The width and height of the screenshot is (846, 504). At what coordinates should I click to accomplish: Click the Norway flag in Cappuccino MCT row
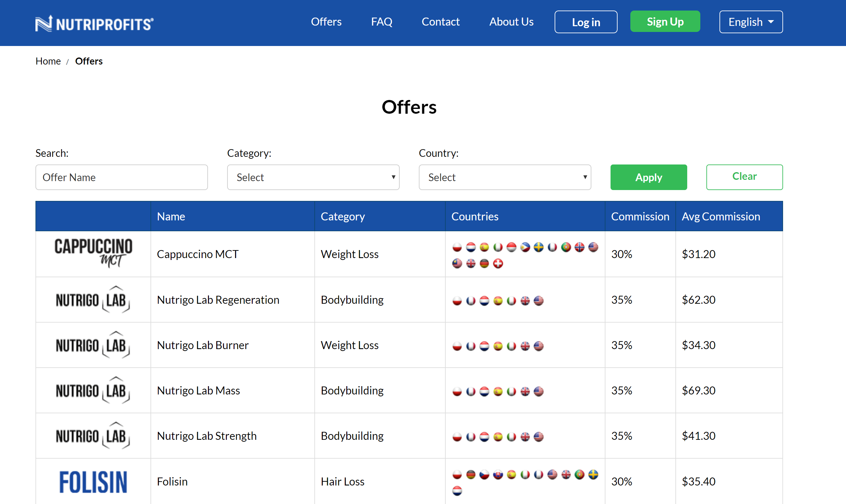pos(580,247)
